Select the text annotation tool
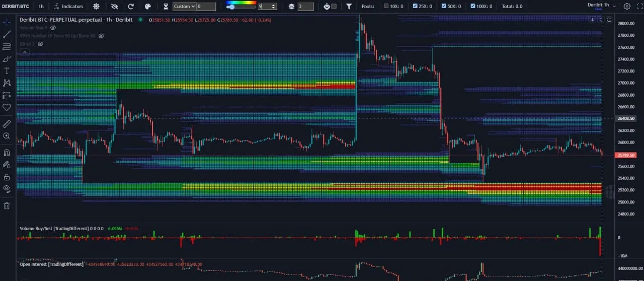644x281 pixels. [x=7, y=71]
